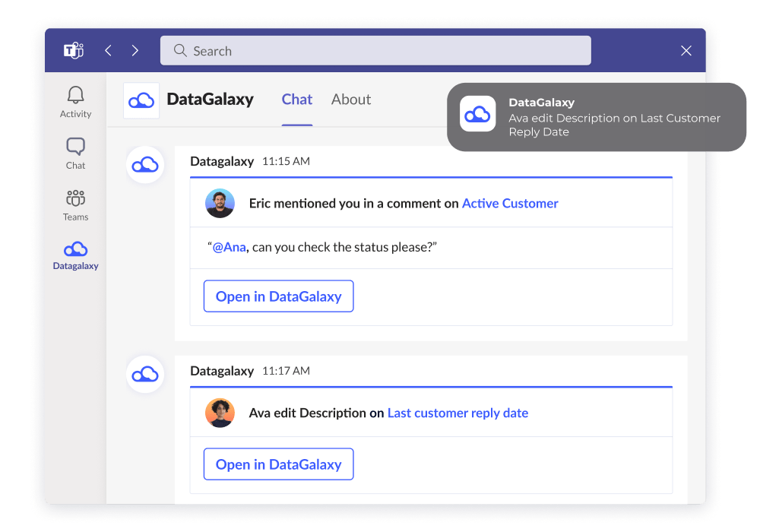Screen dimensions: 760x532
Task: Open the Last customer reply date link
Action: coord(458,413)
